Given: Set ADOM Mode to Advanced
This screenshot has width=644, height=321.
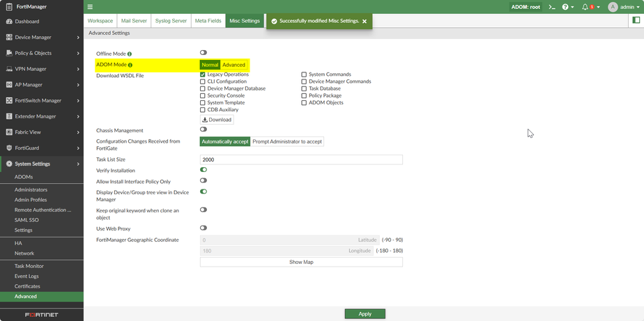Looking at the screenshot, I should [233, 65].
